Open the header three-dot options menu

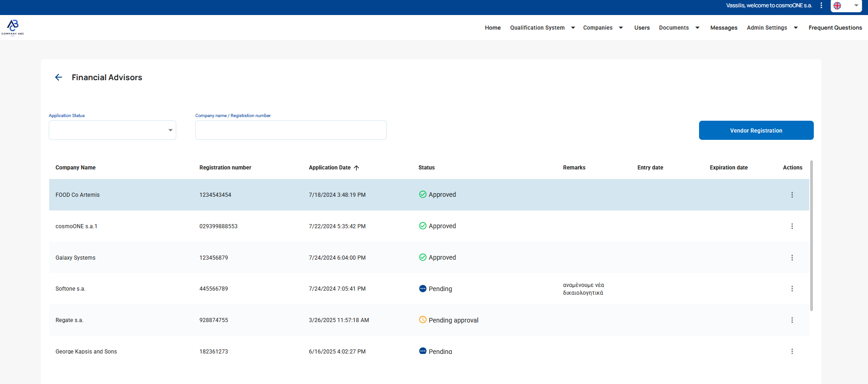tap(821, 5)
